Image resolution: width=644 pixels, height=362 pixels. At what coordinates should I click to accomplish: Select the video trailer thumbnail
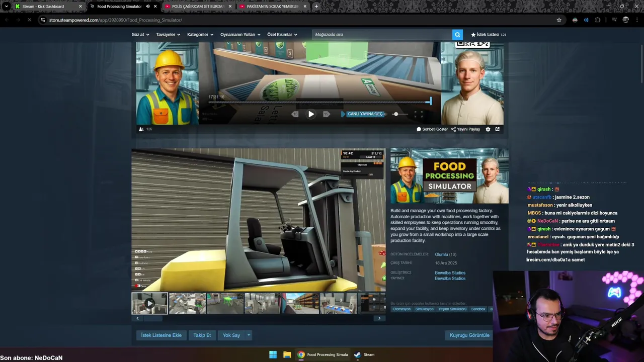[x=149, y=303]
